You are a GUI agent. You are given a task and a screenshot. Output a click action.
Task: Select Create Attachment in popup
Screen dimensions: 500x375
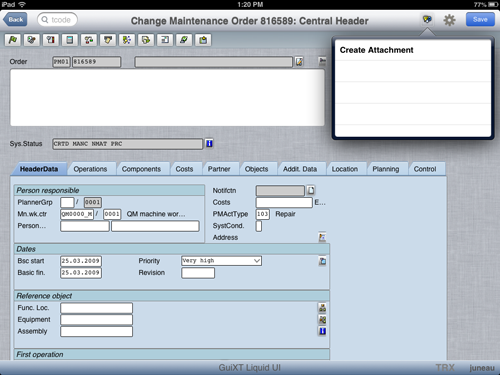pyautogui.click(x=413, y=50)
